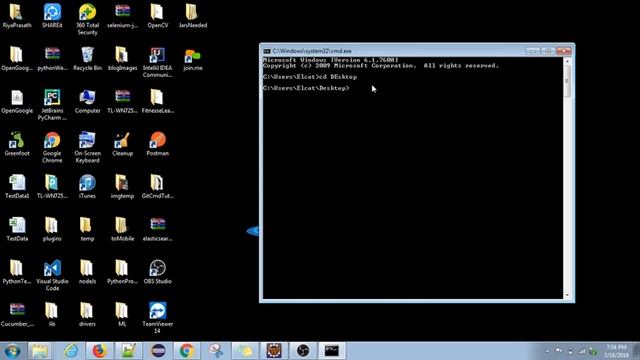Select the selenium-j archive on desktop

[x=122, y=16]
